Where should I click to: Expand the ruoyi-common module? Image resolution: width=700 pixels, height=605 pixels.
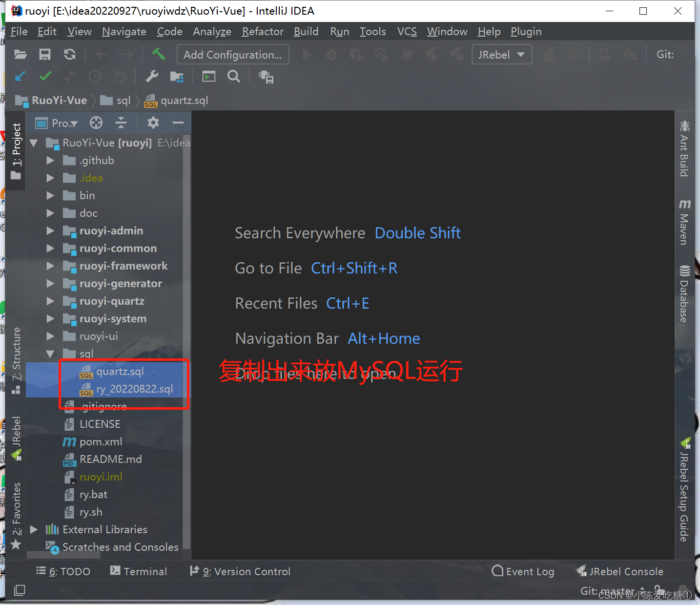click(x=50, y=249)
